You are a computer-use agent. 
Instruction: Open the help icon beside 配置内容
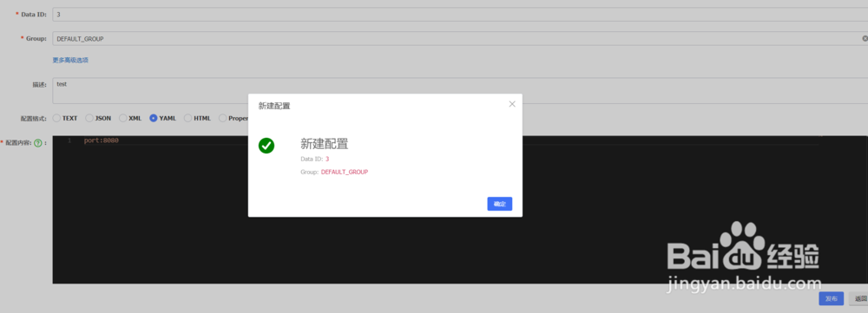38,143
